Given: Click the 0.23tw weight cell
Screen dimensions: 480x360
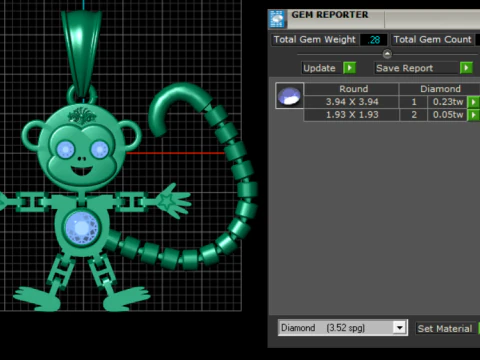Looking at the screenshot, I should (x=448, y=102).
